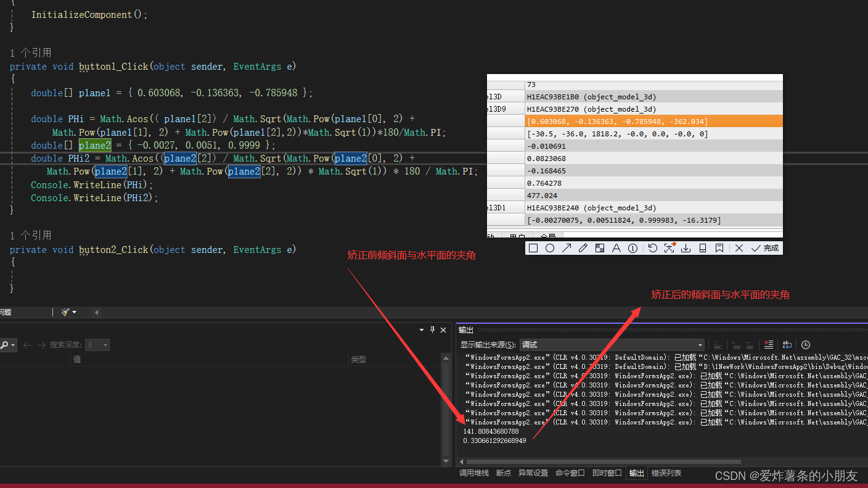Screen dimensions: 868x488
Task: Click the bookmark icon in the screenshot toolbar
Action: 719,248
